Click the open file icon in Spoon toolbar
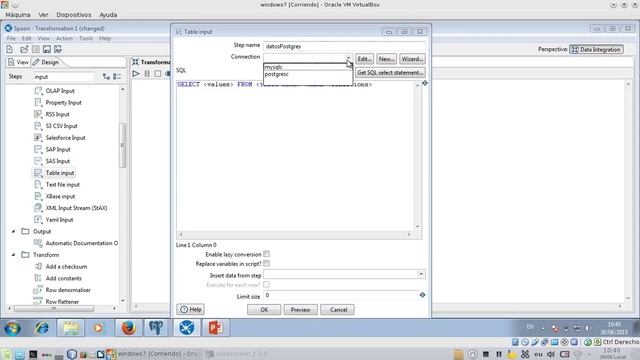The width and height of the screenshot is (640, 360). pyautogui.click(x=24, y=49)
